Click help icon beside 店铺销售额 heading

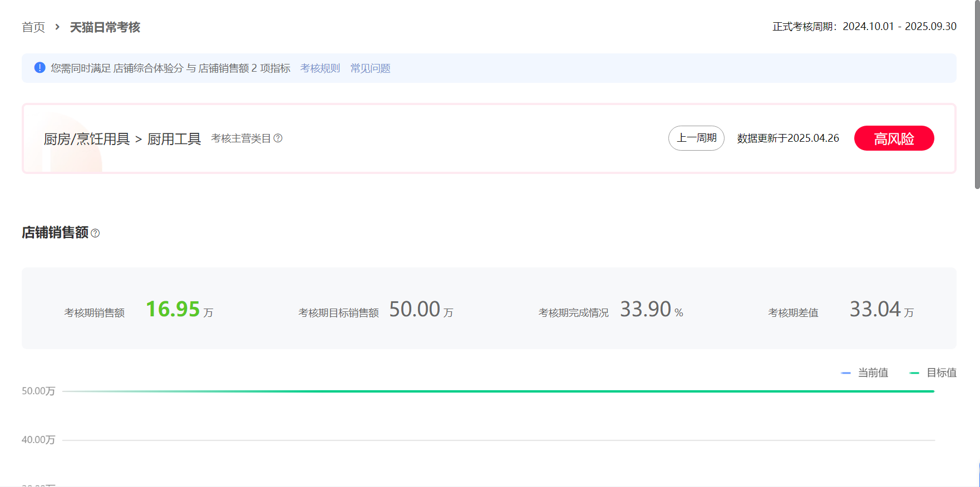click(x=95, y=233)
